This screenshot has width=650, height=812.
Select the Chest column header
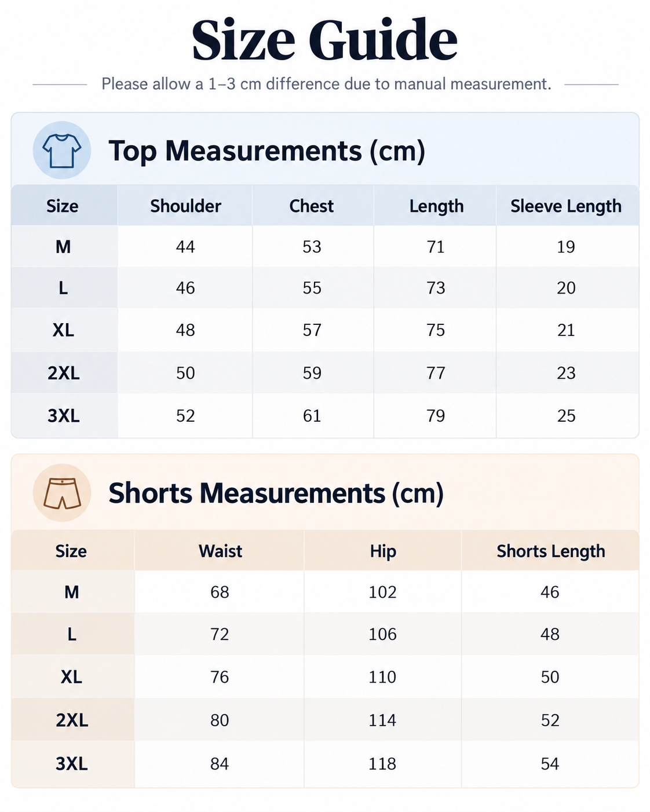312,206
